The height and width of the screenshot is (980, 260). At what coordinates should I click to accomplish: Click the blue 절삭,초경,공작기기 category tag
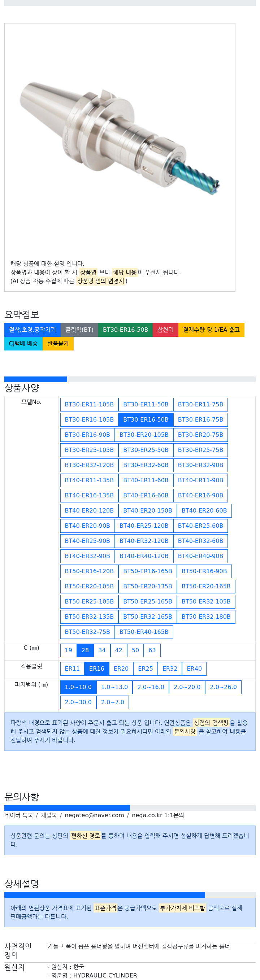coord(32,330)
